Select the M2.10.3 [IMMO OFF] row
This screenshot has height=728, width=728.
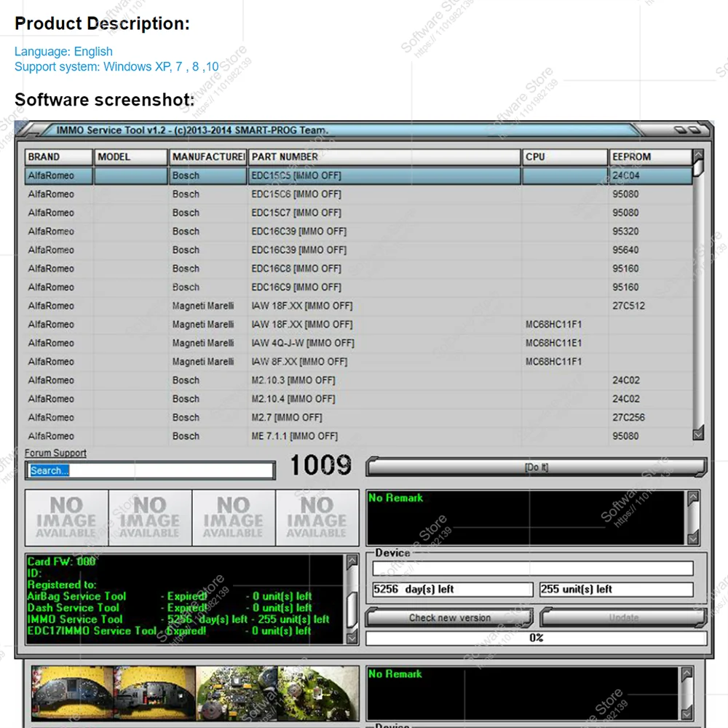point(358,380)
